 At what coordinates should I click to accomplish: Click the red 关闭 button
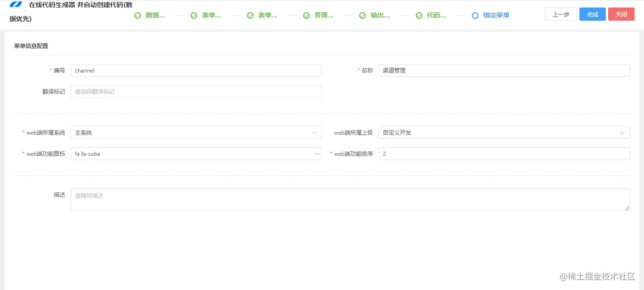[x=621, y=14]
